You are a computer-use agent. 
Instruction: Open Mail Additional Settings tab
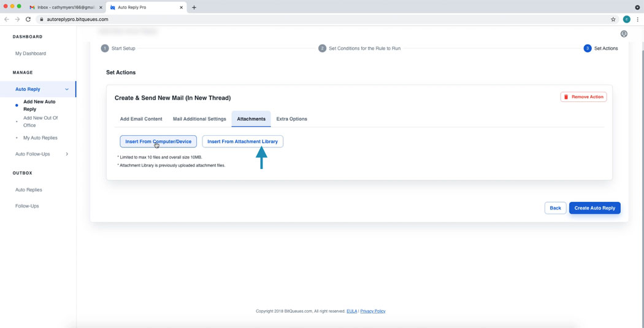point(199,119)
